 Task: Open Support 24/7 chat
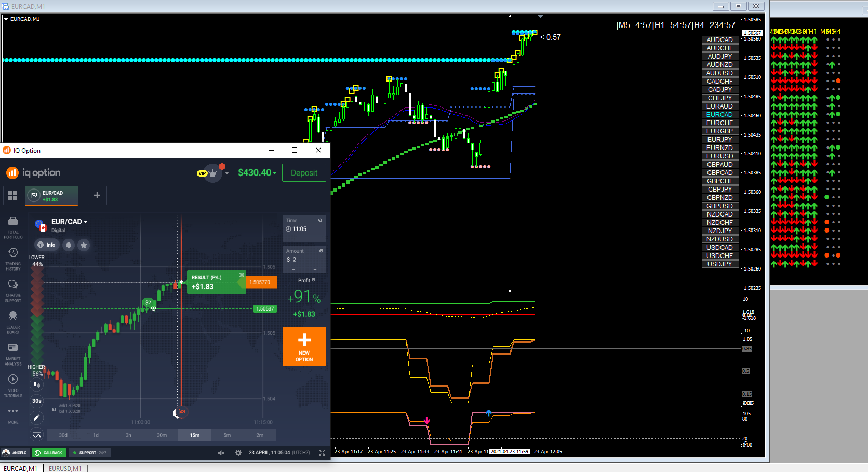[90, 453]
